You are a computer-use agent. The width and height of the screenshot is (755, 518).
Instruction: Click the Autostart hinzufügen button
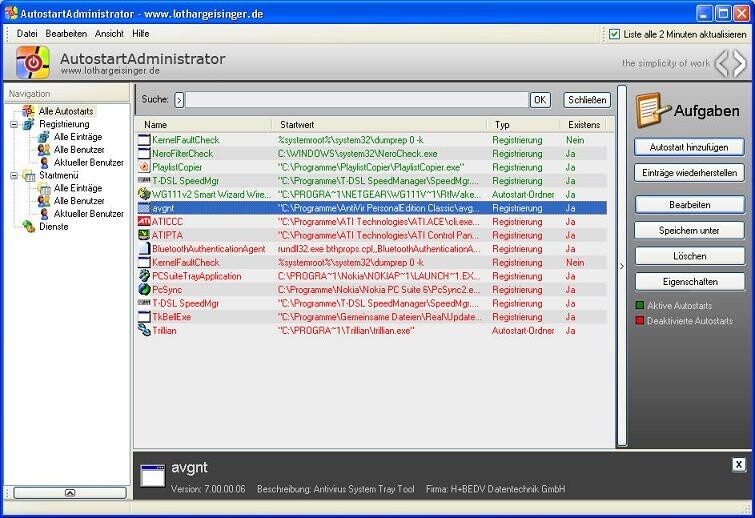pos(689,147)
